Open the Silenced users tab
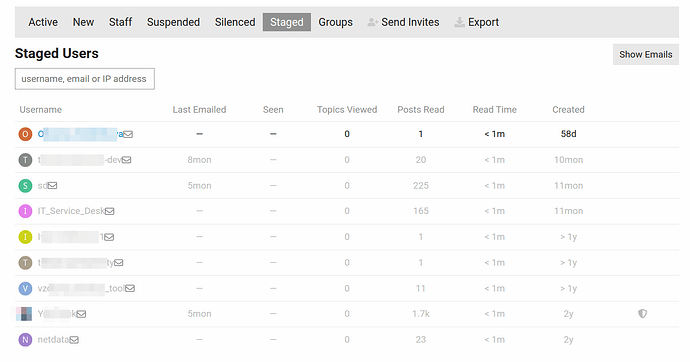Screen dimensions: 690x362 [x=235, y=22]
